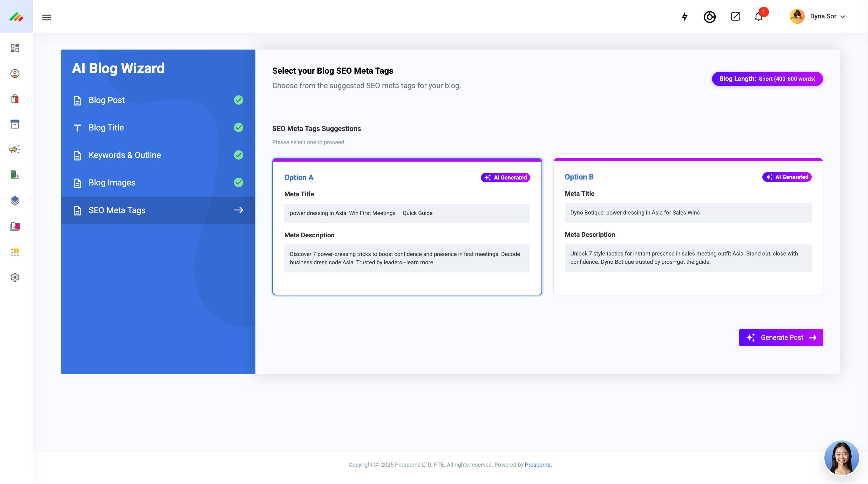Select the Option B meta tags card

click(x=688, y=227)
